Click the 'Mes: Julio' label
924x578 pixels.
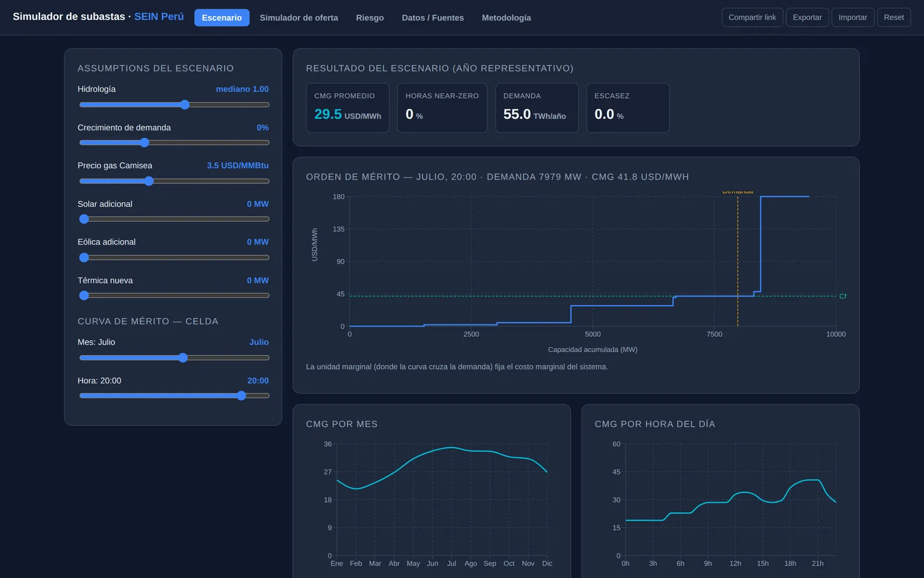96,342
